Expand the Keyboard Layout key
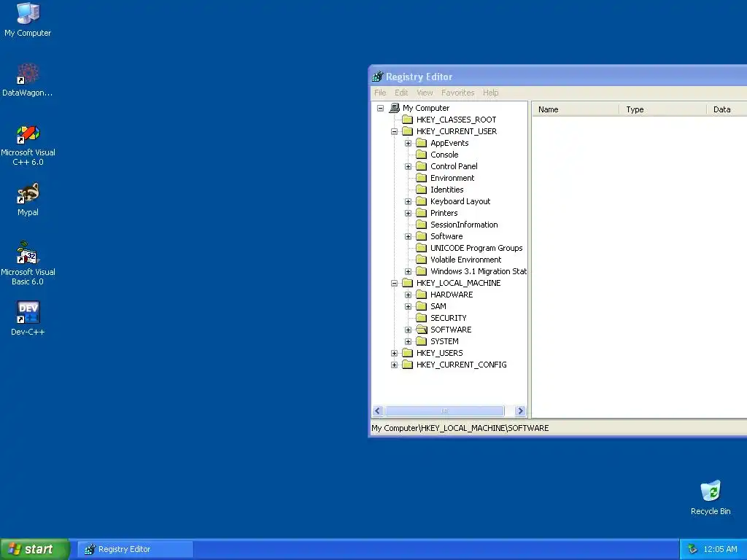Image resolution: width=747 pixels, height=560 pixels. 409,201
